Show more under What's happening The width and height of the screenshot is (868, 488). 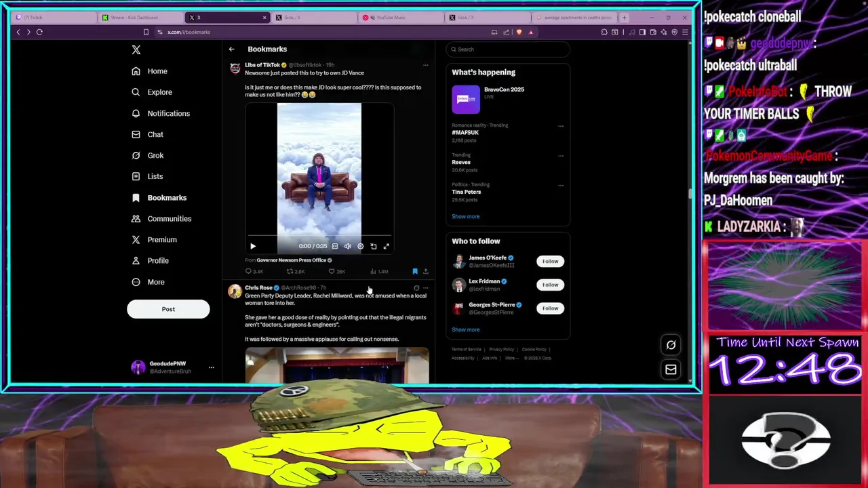click(466, 217)
